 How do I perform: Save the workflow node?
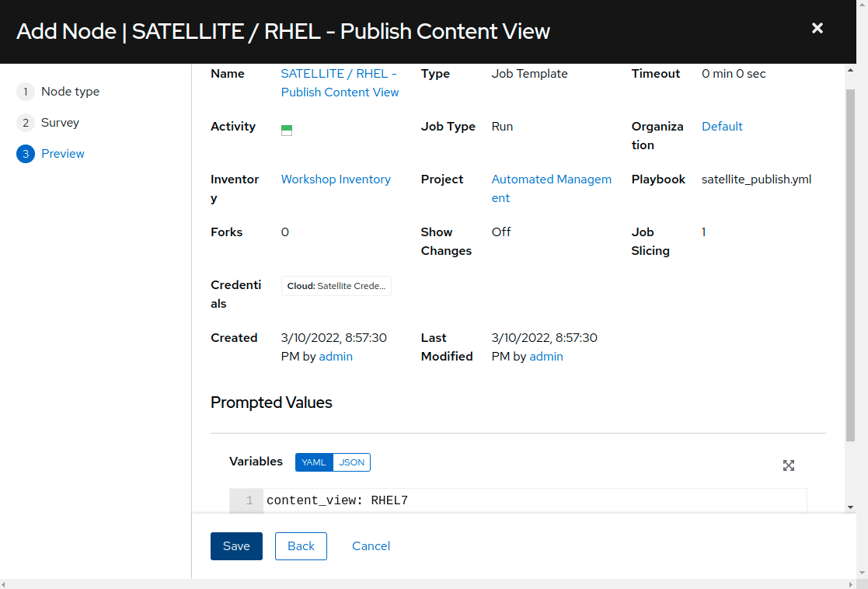(x=236, y=545)
